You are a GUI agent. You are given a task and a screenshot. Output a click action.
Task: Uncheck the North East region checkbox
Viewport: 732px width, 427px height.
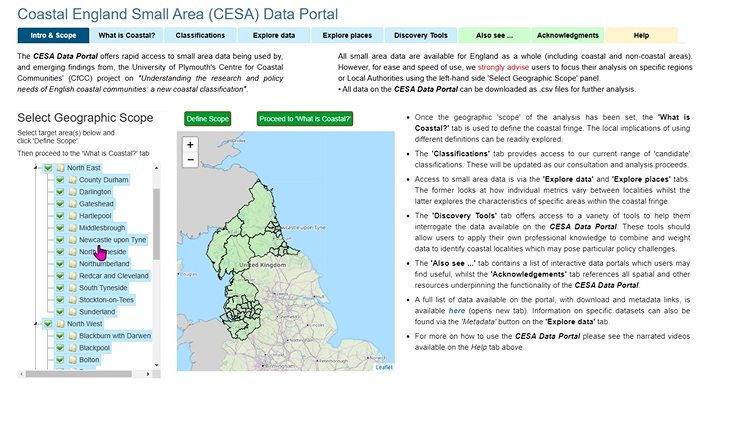pos(48,168)
